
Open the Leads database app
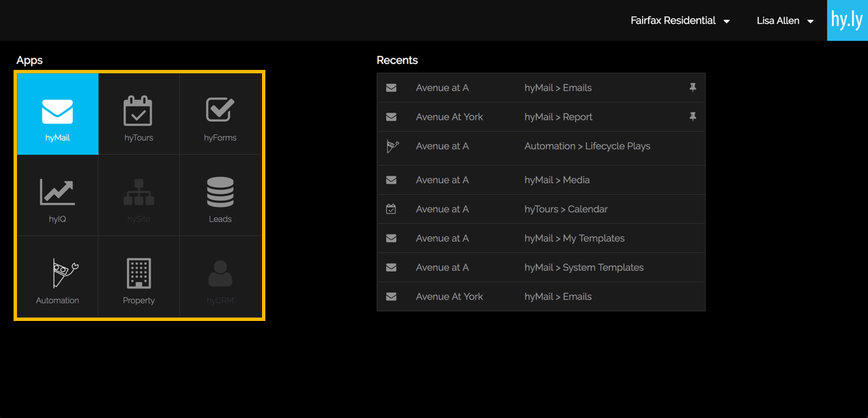pos(221,195)
